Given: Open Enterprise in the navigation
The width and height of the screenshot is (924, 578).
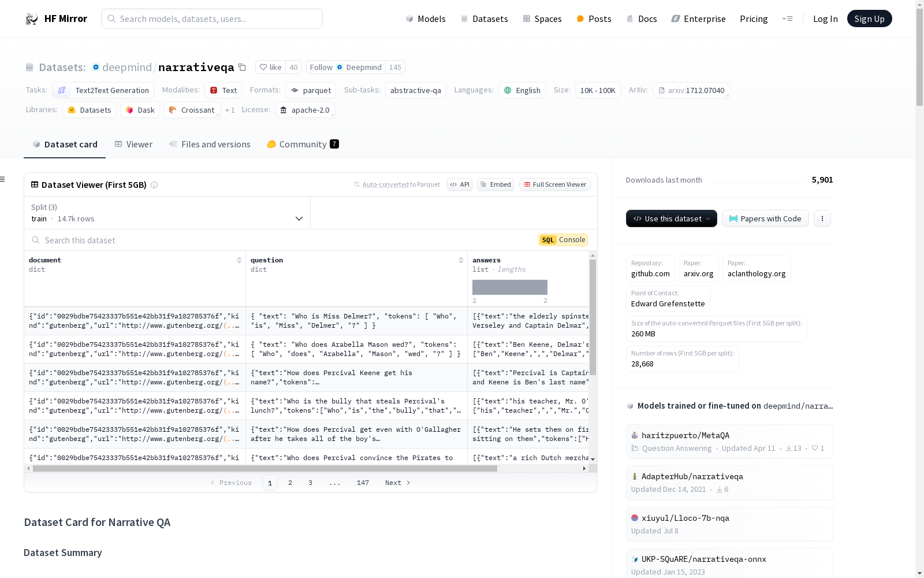Looking at the screenshot, I should pyautogui.click(x=698, y=19).
